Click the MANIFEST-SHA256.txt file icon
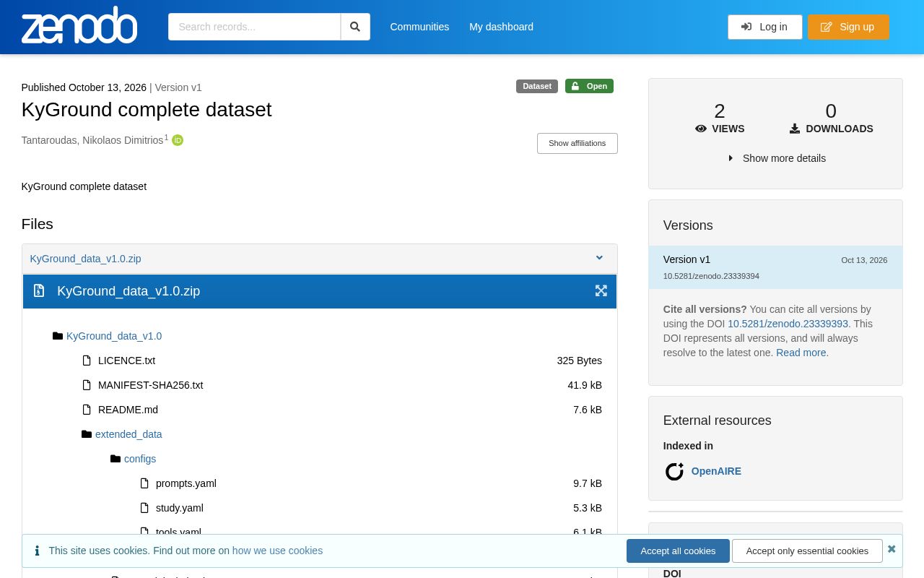 tap(87, 385)
